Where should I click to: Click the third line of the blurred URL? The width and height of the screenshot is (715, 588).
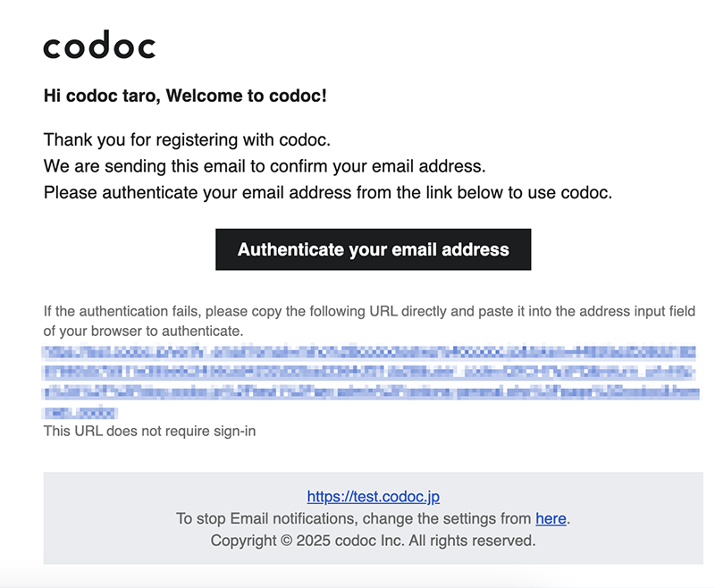[371, 392]
